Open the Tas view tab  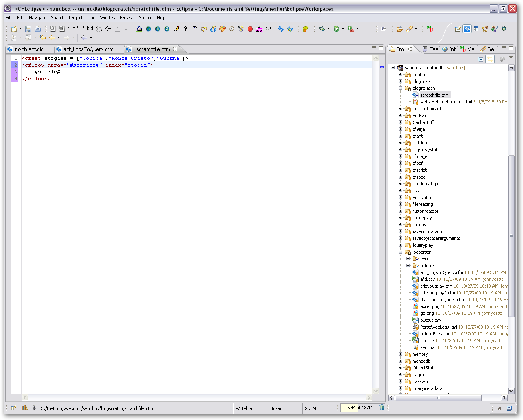coord(430,49)
